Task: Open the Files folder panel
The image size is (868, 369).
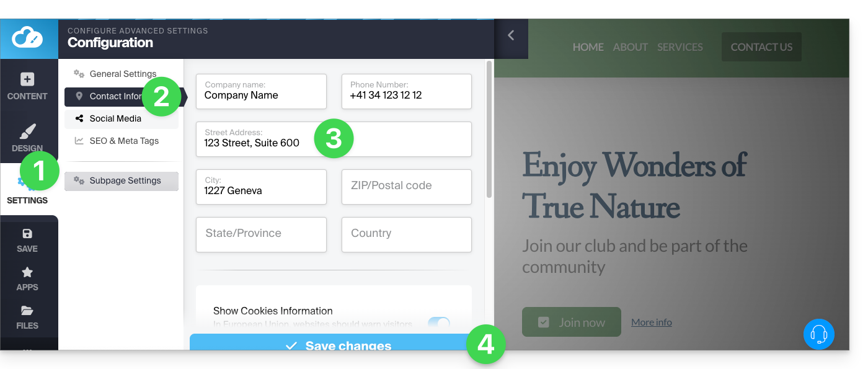Action: click(27, 318)
